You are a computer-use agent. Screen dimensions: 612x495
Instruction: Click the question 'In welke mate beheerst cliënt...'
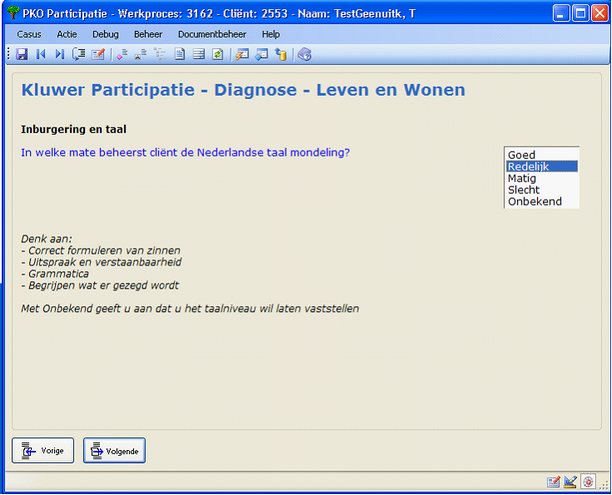(185, 153)
